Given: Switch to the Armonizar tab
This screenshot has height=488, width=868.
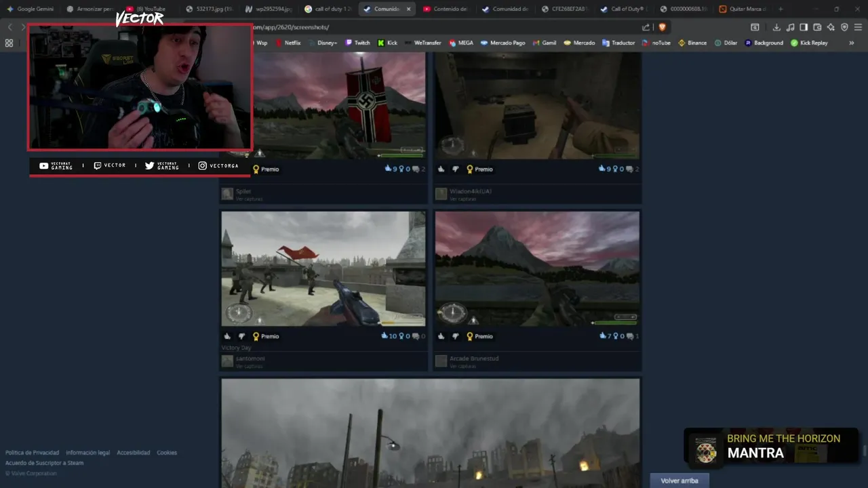Looking at the screenshot, I should 90,9.
